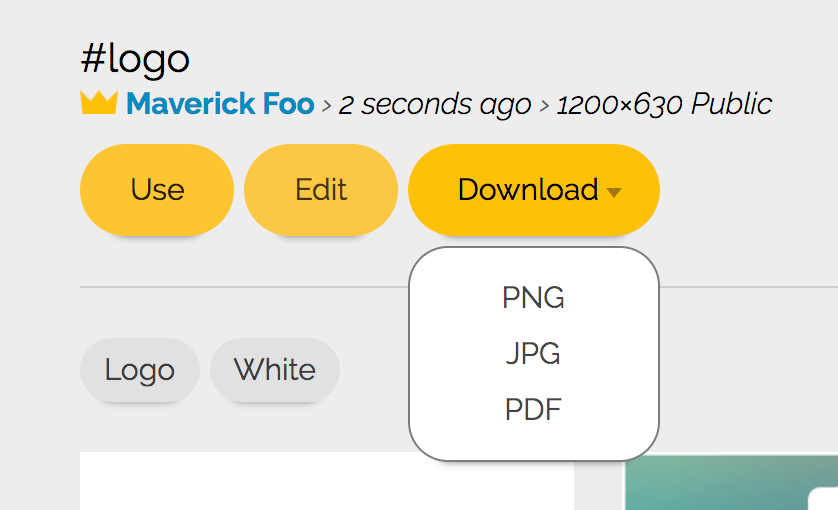Image resolution: width=838 pixels, height=510 pixels.
Task: Select the Logo tag
Action: [x=140, y=370]
